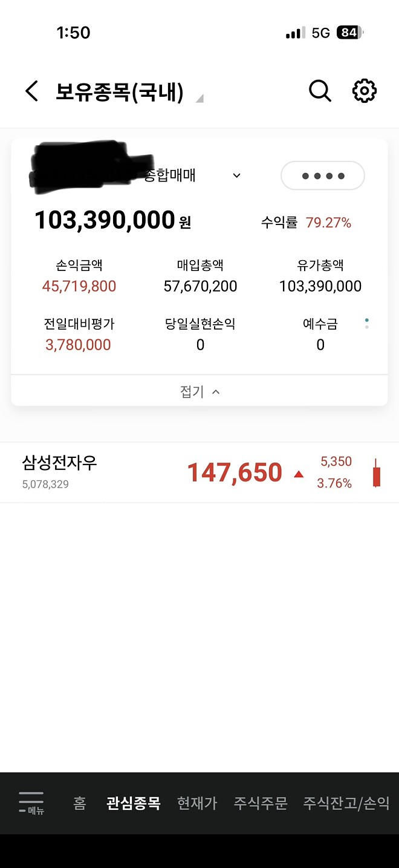Tap the cellular signal strength indicator

click(x=293, y=33)
